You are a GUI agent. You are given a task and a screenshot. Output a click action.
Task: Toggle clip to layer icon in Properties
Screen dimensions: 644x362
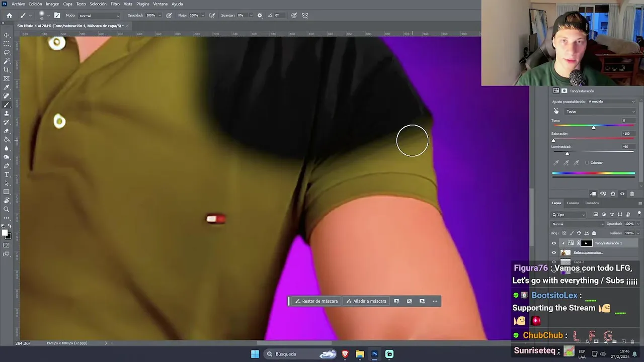point(593,194)
